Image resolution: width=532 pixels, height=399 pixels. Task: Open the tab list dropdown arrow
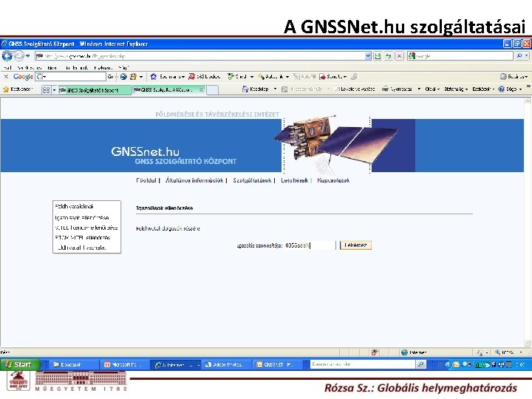[54, 90]
